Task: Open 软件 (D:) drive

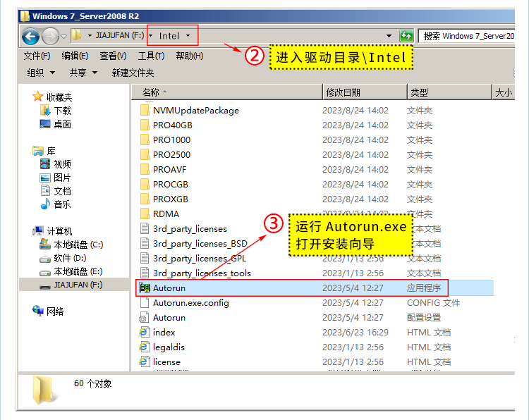Action: point(70,258)
